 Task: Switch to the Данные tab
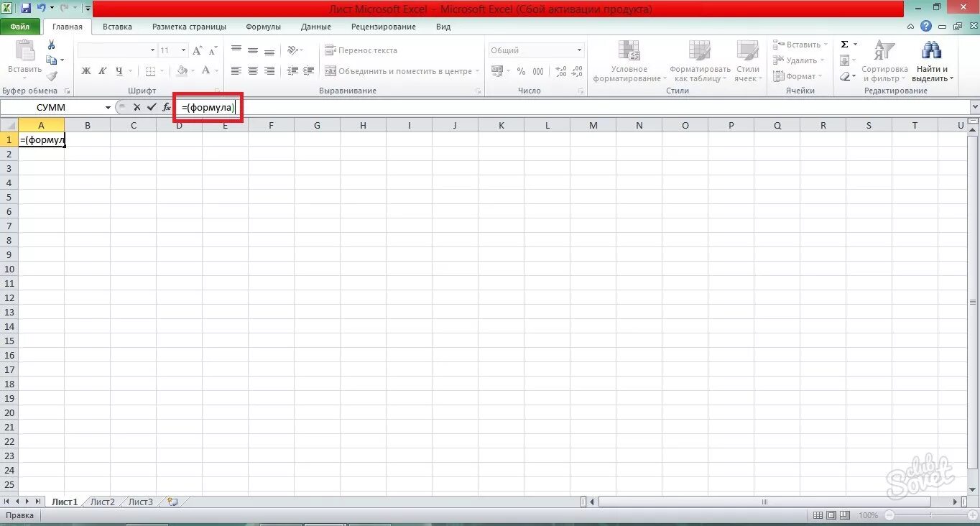point(316,27)
